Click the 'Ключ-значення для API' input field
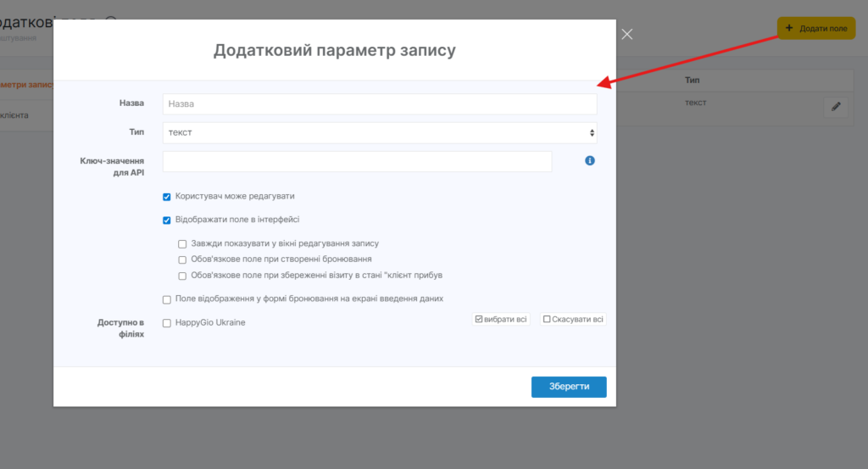 pos(357,161)
